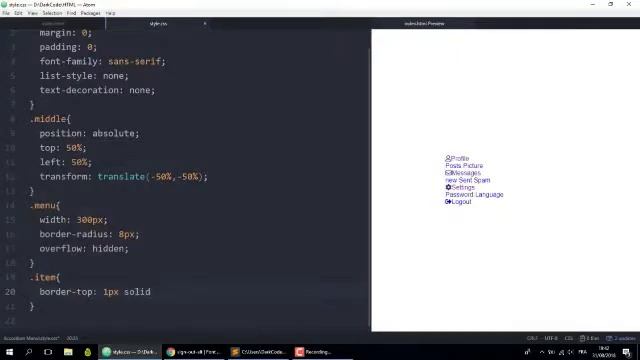Click the Messages link in preview
The image size is (640, 360).
click(466, 173)
